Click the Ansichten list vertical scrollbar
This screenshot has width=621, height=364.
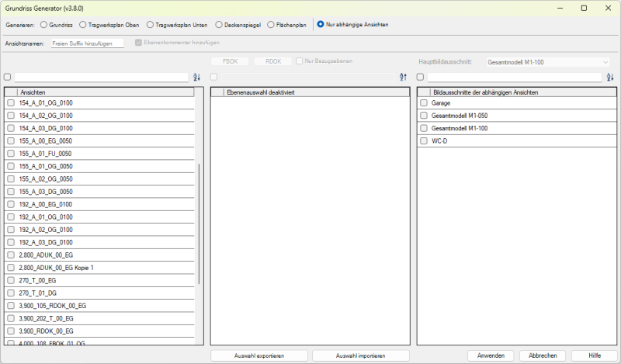[x=199, y=224]
